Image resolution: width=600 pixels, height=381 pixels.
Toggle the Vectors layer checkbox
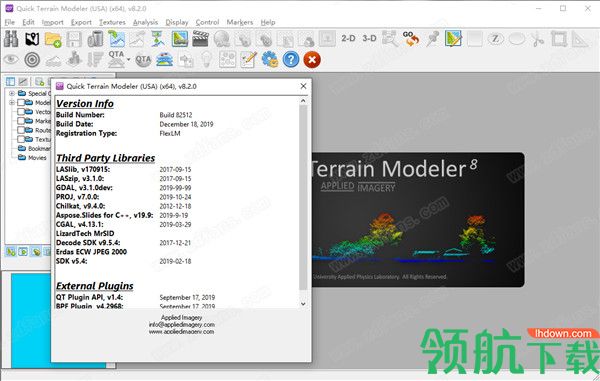point(21,112)
